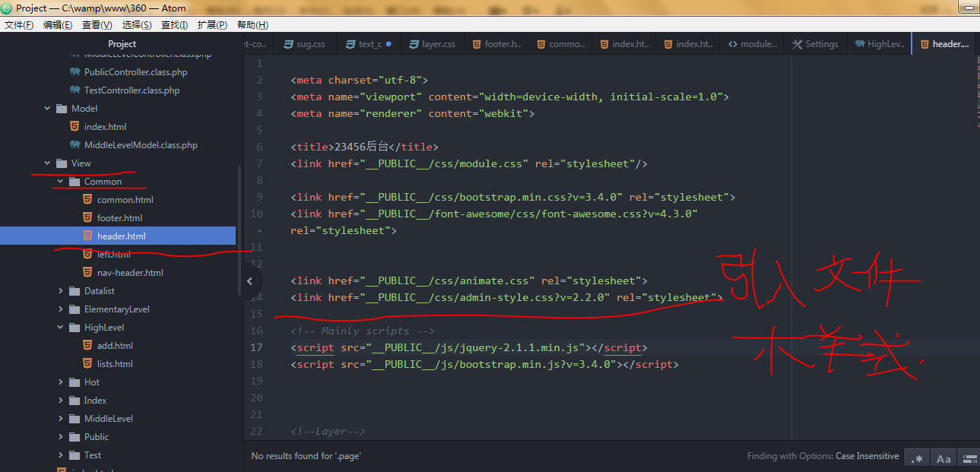Place cursor in the title 23456后台 line
This screenshot has height=472, width=980.
[x=364, y=147]
